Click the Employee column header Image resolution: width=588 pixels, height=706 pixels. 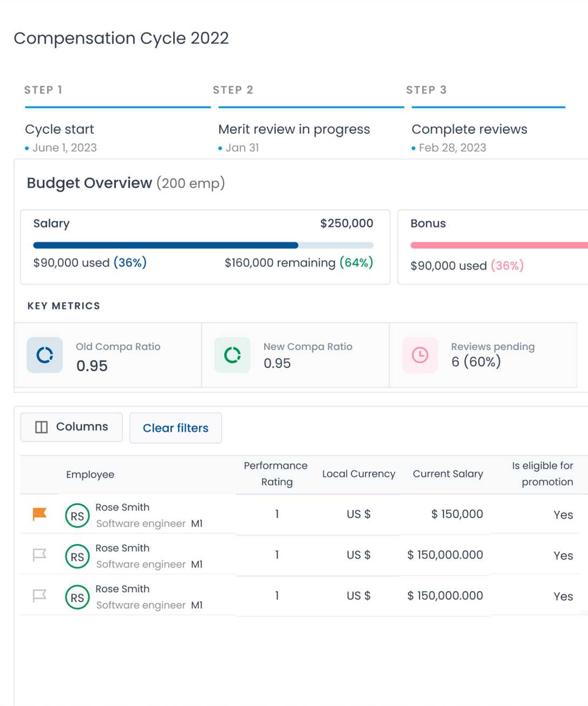pos(90,474)
